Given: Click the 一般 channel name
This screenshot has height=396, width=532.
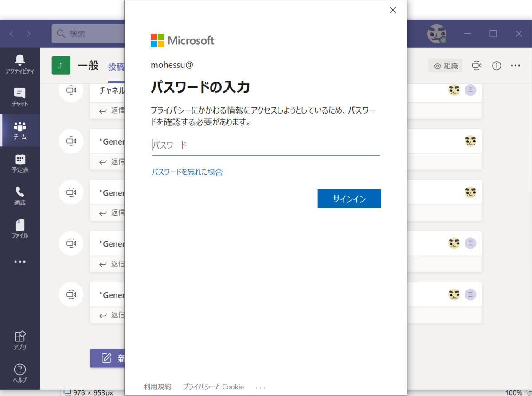Looking at the screenshot, I should pyautogui.click(x=88, y=66).
